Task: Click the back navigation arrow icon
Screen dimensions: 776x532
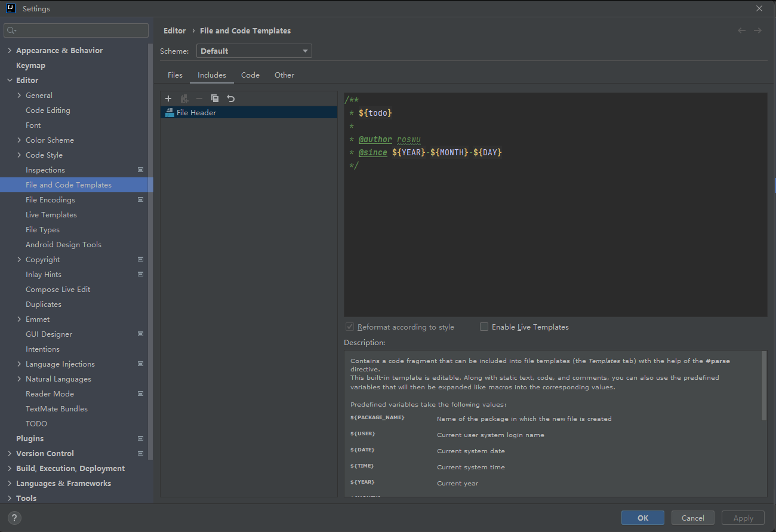Action: point(741,30)
